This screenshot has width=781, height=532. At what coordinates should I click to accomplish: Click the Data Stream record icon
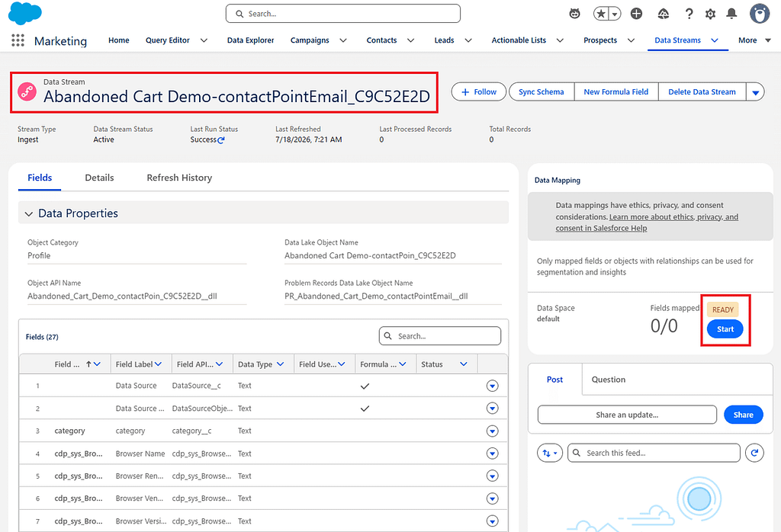(27, 91)
